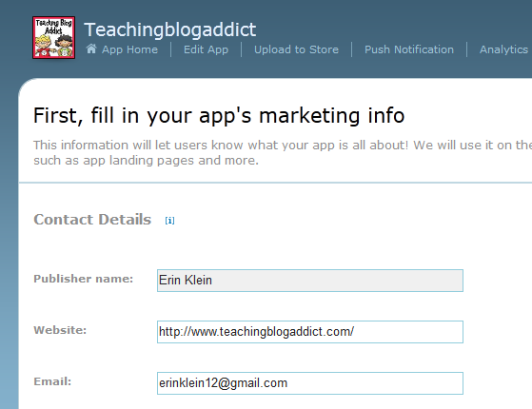Click the Teachingblogaddict app title text
This screenshot has height=409, width=532.
click(x=170, y=29)
